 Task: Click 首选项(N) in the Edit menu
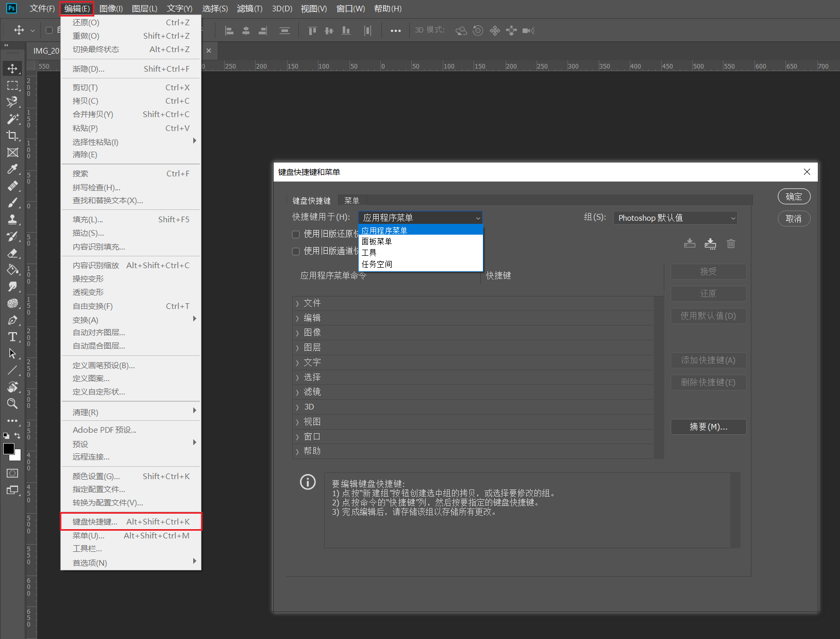pyautogui.click(x=90, y=563)
